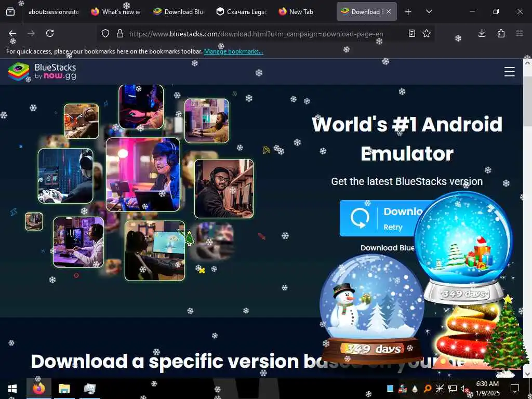Go back to the previous page
Viewport: 532px width, 399px height.
(12, 33)
